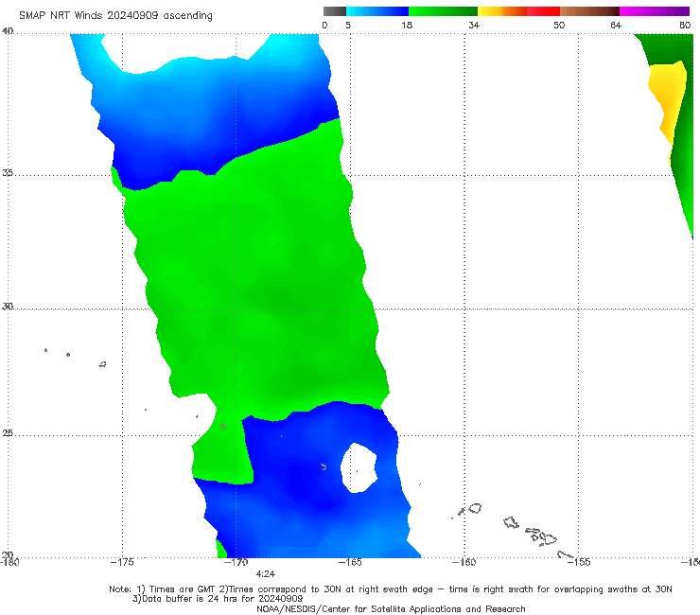The height and width of the screenshot is (615, 700).
Task: Click the note line 'Times are GMT'
Action: tap(183, 589)
